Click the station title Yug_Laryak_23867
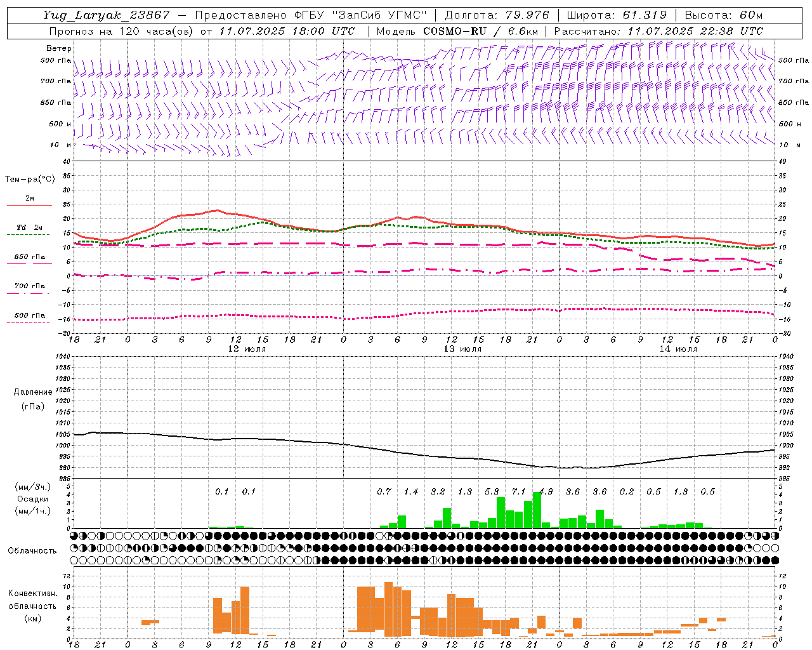This screenshot has width=812, height=650. click(106, 15)
